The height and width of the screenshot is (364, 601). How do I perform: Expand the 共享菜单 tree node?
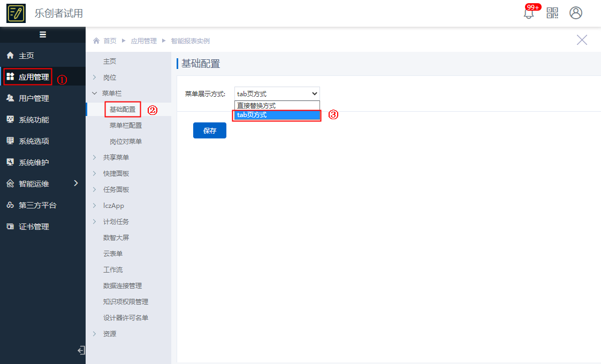click(95, 158)
